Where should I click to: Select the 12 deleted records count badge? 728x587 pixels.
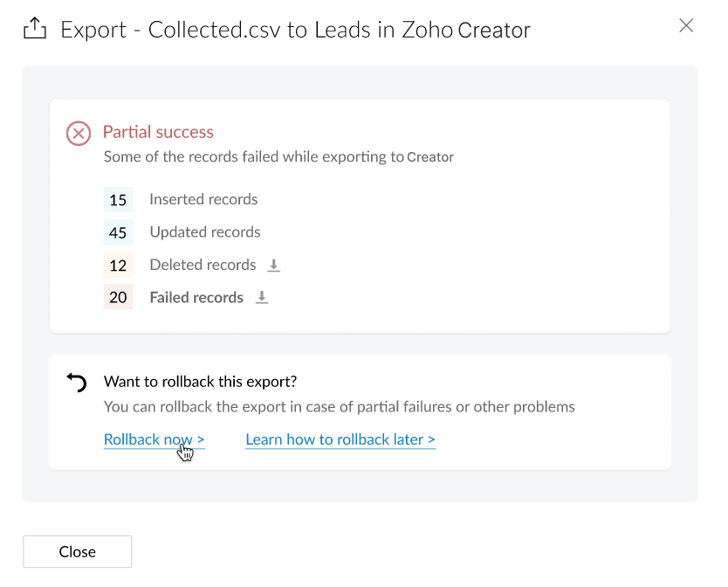coord(118,266)
